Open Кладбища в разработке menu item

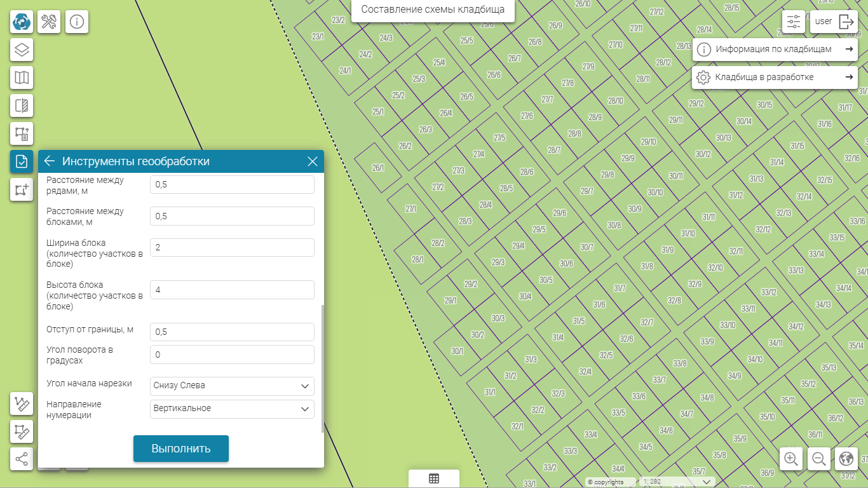click(775, 78)
